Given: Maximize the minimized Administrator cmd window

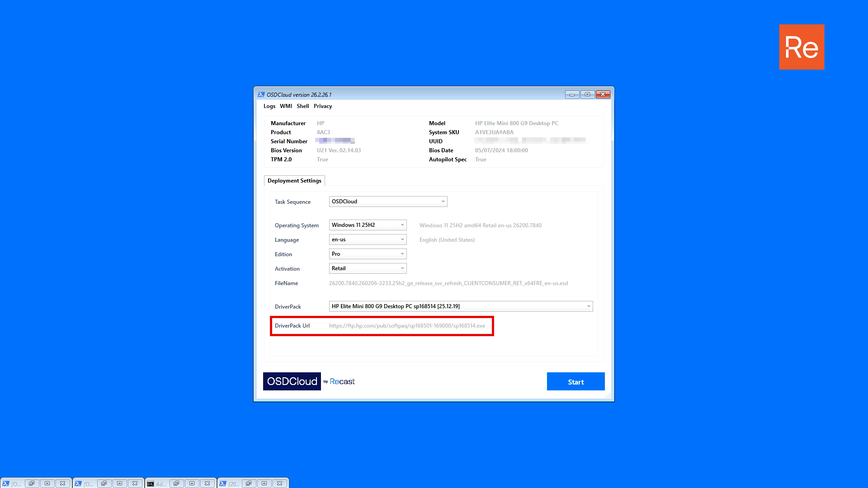Looking at the screenshot, I should [192, 483].
